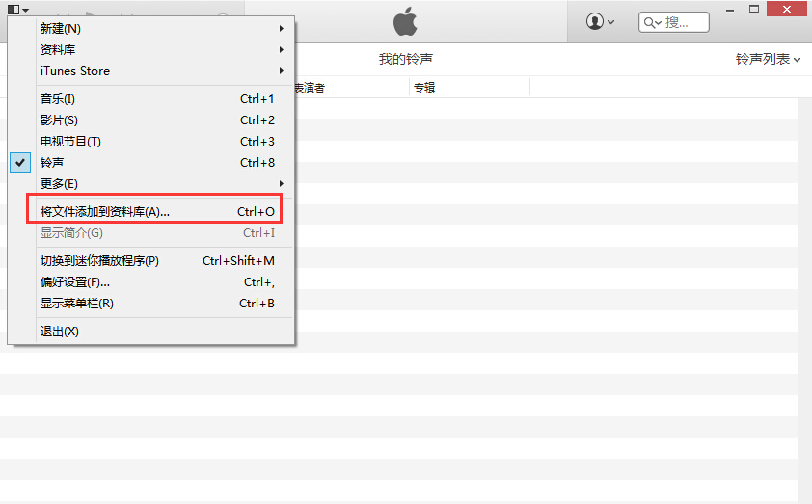The image size is (812, 504).
Task: Click the Apple logo in the header
Action: pyautogui.click(x=405, y=21)
